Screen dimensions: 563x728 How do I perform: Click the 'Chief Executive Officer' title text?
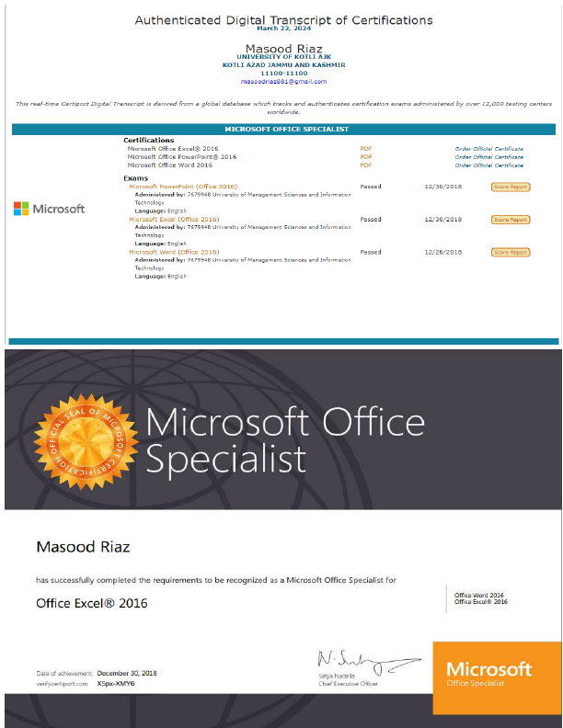tap(348, 684)
